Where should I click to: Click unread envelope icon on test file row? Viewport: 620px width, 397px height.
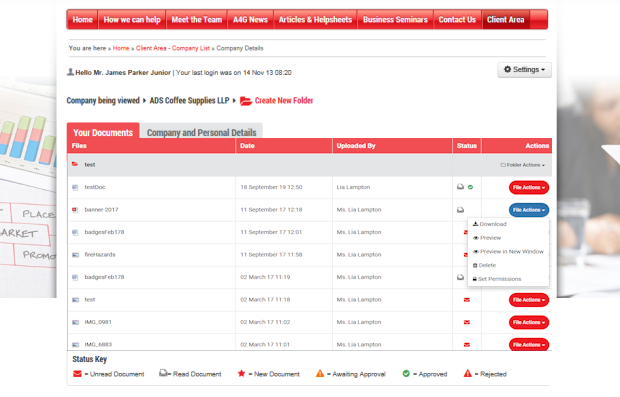coord(467,300)
